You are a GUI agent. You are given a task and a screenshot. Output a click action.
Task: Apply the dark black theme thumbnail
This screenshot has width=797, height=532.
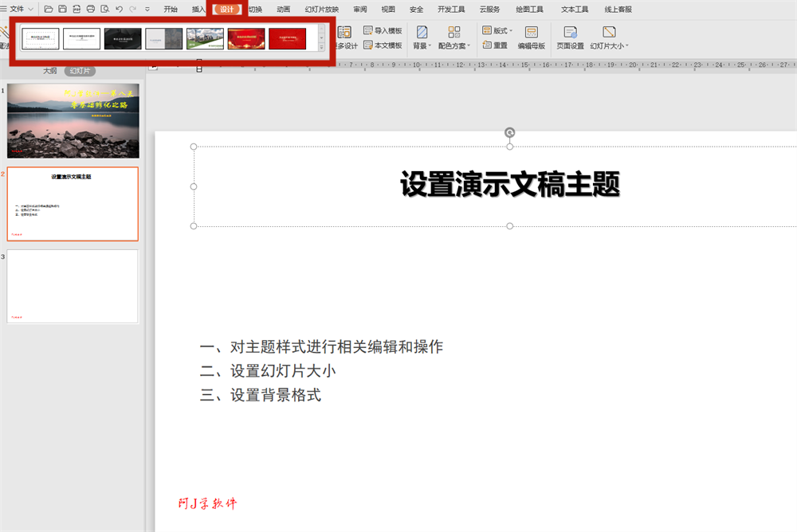point(123,38)
